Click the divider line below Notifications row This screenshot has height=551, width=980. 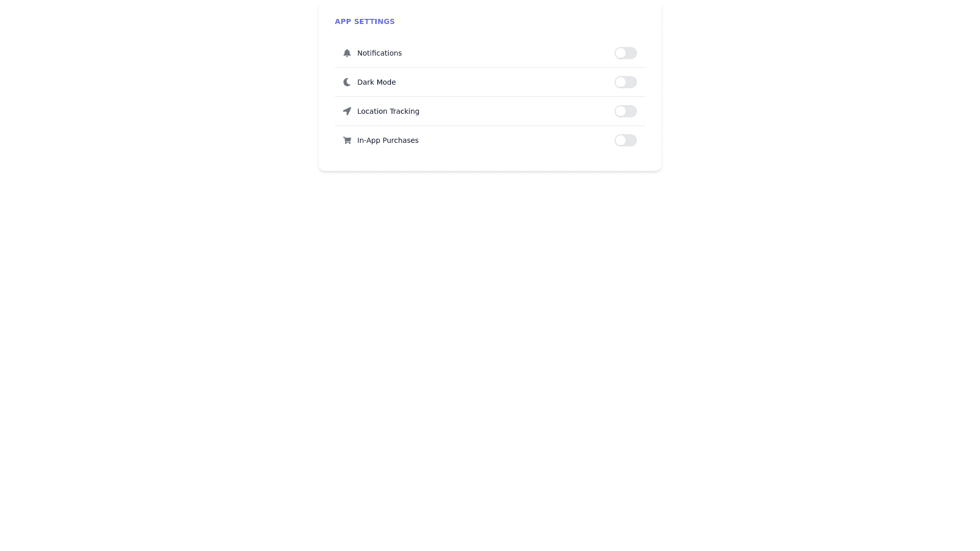coord(490,67)
